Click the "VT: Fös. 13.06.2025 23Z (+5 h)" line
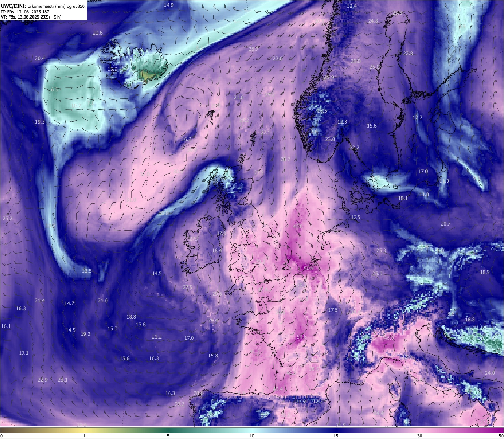This screenshot has height=439, width=504. coord(31,17)
